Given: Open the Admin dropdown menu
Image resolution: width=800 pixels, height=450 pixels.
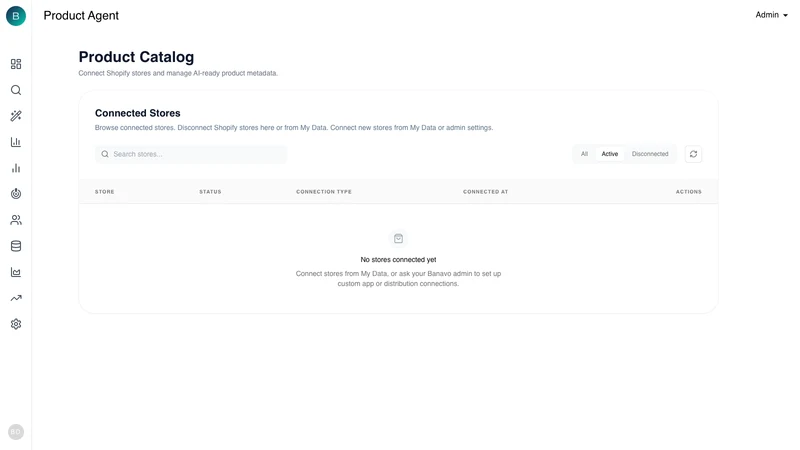Looking at the screenshot, I should (x=771, y=15).
